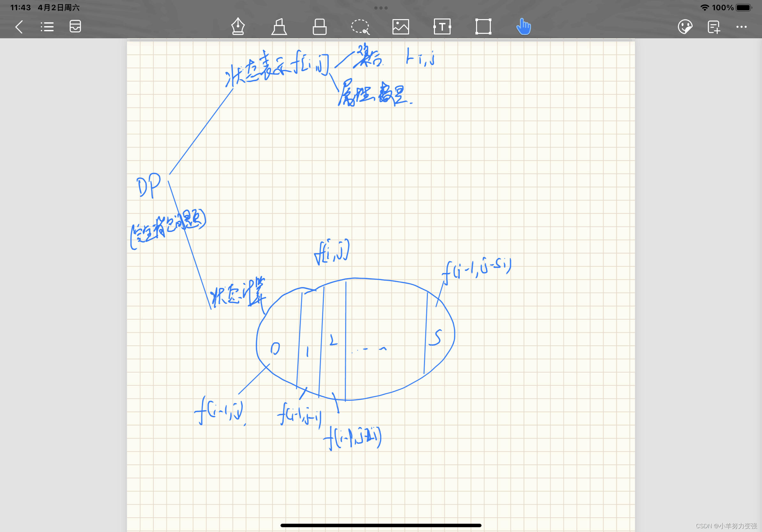
Task: Tap the 11:43 clock in status bar
Action: [x=20, y=7]
